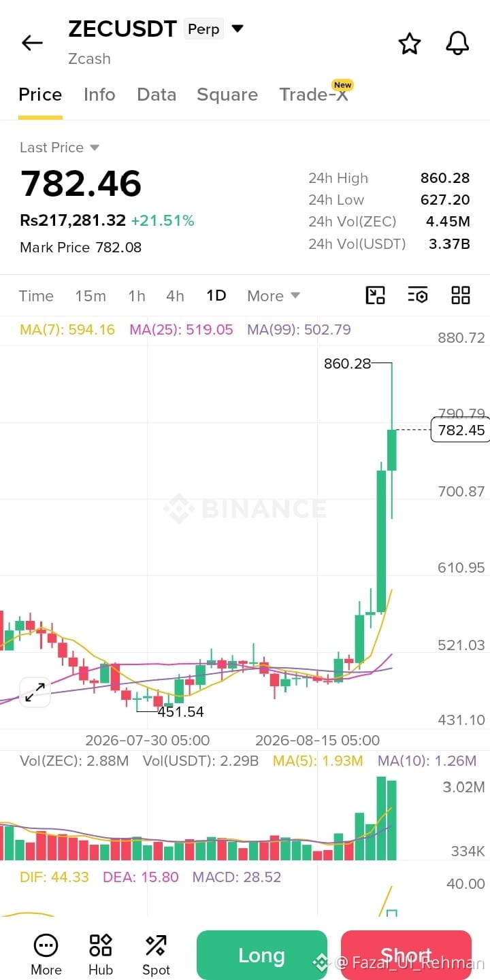This screenshot has width=490, height=980.
Task: Tap the large 782.46 last price
Action: point(81,183)
